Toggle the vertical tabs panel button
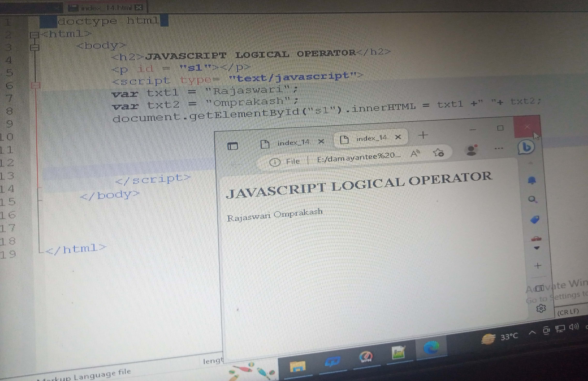This screenshot has width=588, height=381. tap(232, 146)
